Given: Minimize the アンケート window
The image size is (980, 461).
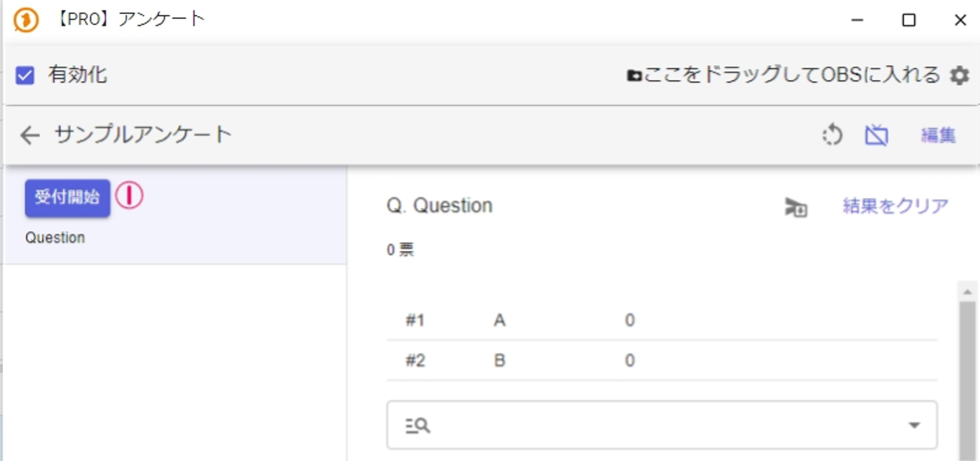Looking at the screenshot, I should pyautogui.click(x=857, y=20).
